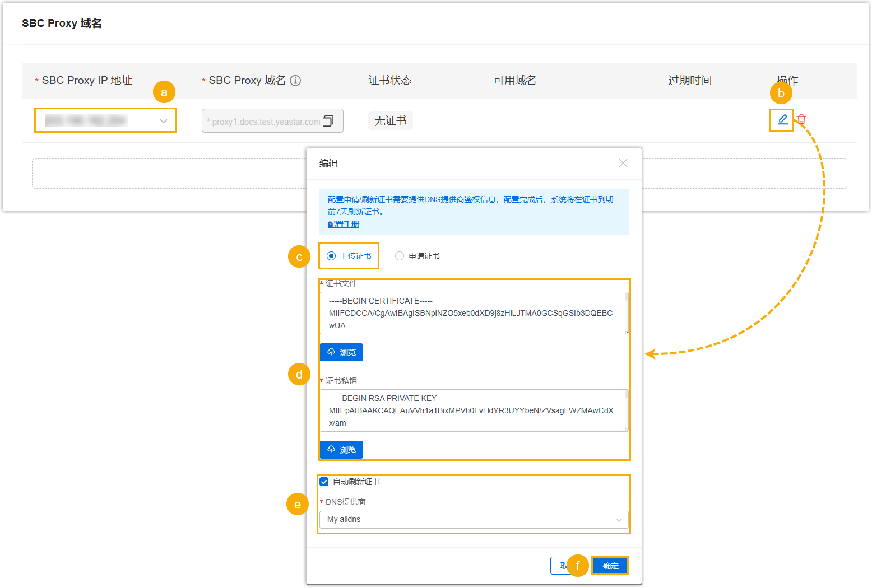Click the 无证书 status tag
The width and height of the screenshot is (872, 588).
click(x=390, y=121)
